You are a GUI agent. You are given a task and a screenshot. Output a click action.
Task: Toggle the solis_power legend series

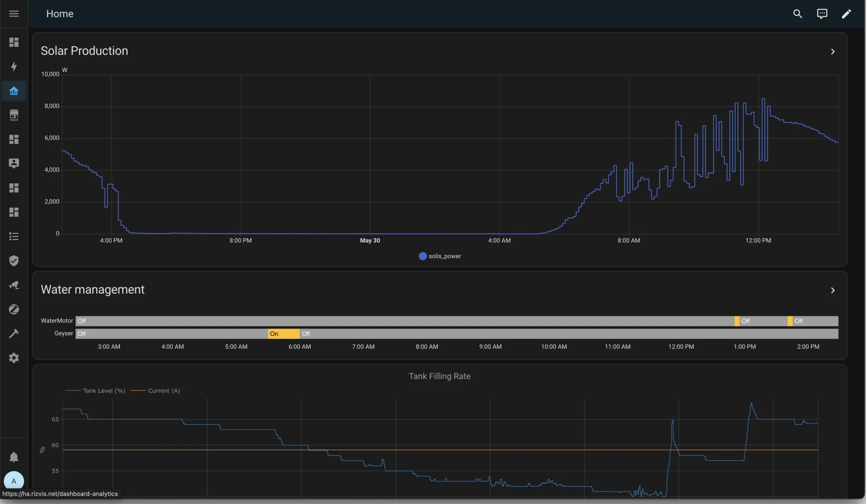coord(440,256)
